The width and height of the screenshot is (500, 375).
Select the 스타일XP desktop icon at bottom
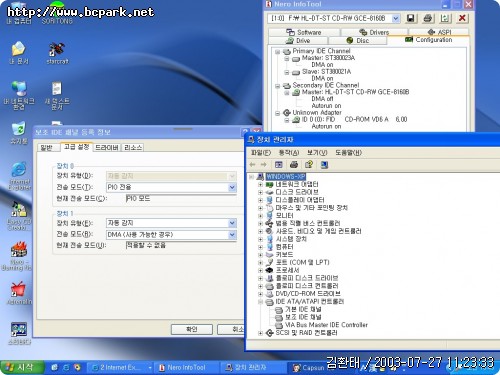19,333
